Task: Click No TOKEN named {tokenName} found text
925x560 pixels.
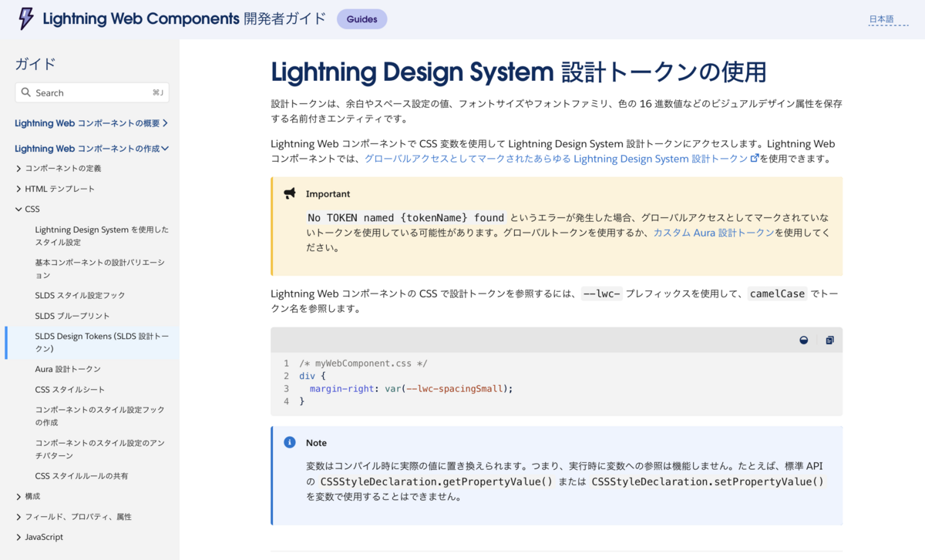Action: tap(405, 218)
